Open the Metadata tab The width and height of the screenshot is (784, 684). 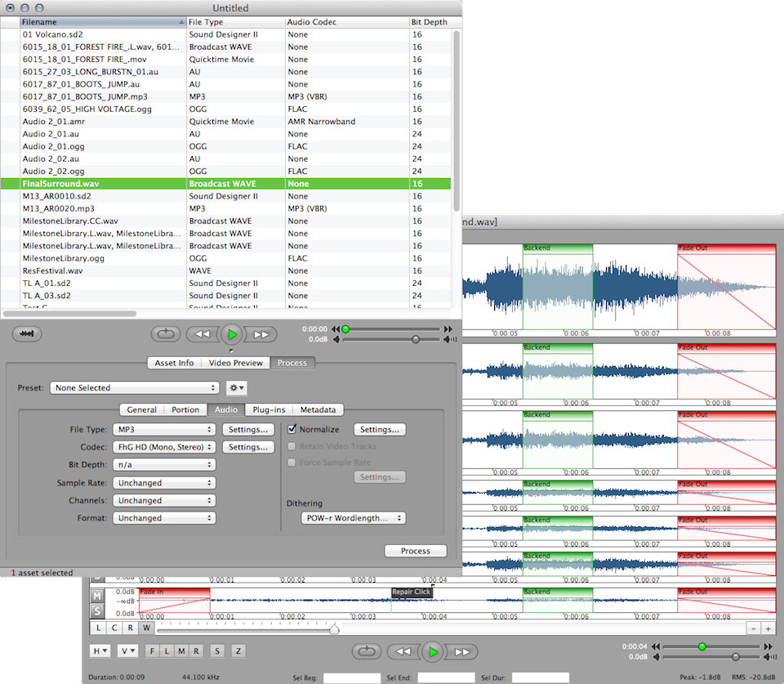click(317, 409)
